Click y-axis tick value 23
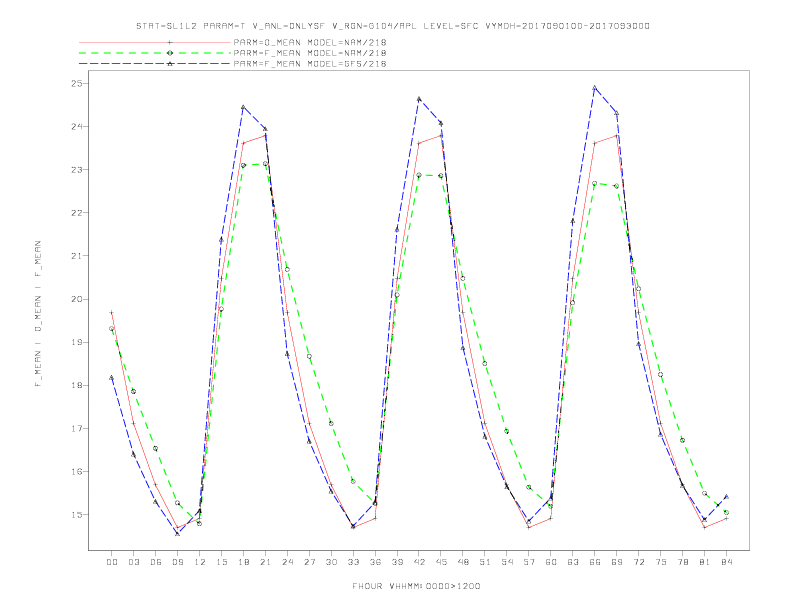 click(x=77, y=170)
